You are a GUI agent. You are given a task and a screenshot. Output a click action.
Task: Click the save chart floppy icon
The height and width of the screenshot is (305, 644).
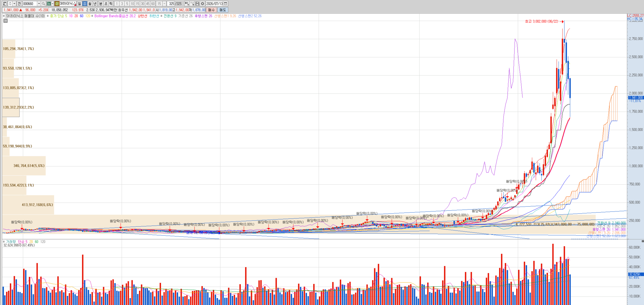tap(197, 4)
